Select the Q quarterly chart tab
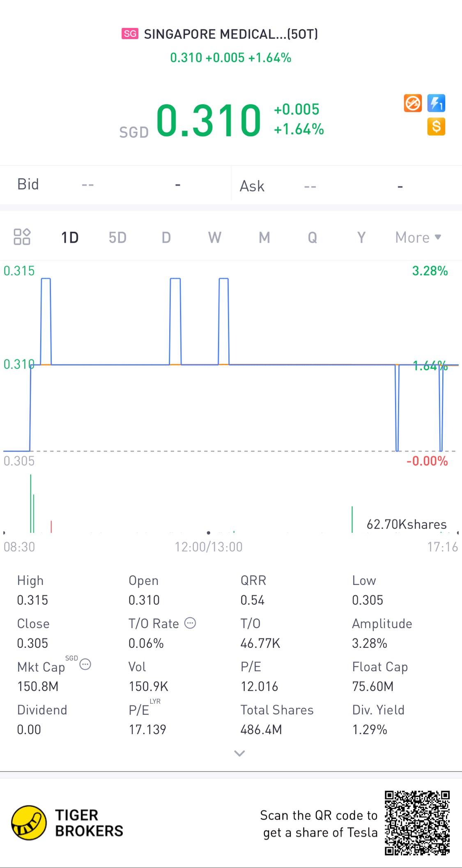Image resolution: width=462 pixels, height=868 pixels. coord(312,237)
